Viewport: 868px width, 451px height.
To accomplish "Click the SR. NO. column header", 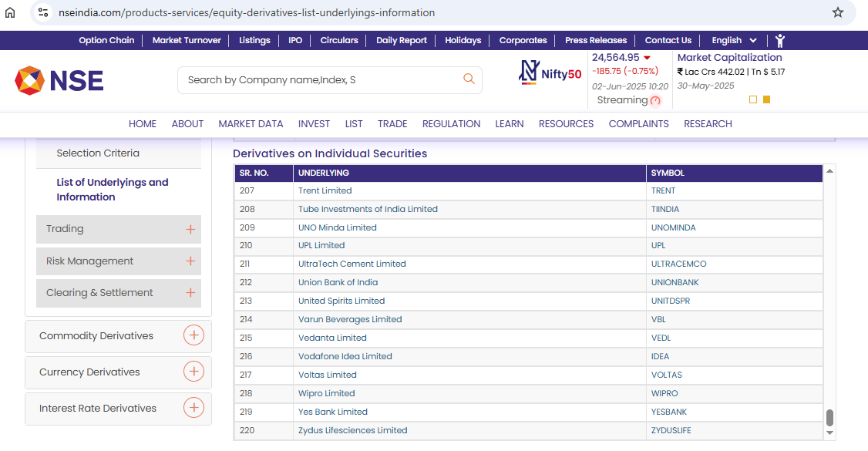I will [x=264, y=173].
